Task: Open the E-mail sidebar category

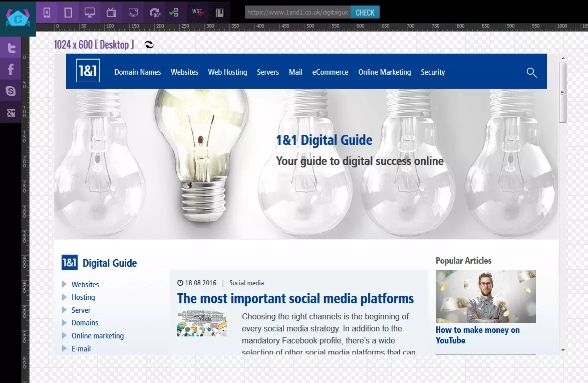Action: point(81,349)
